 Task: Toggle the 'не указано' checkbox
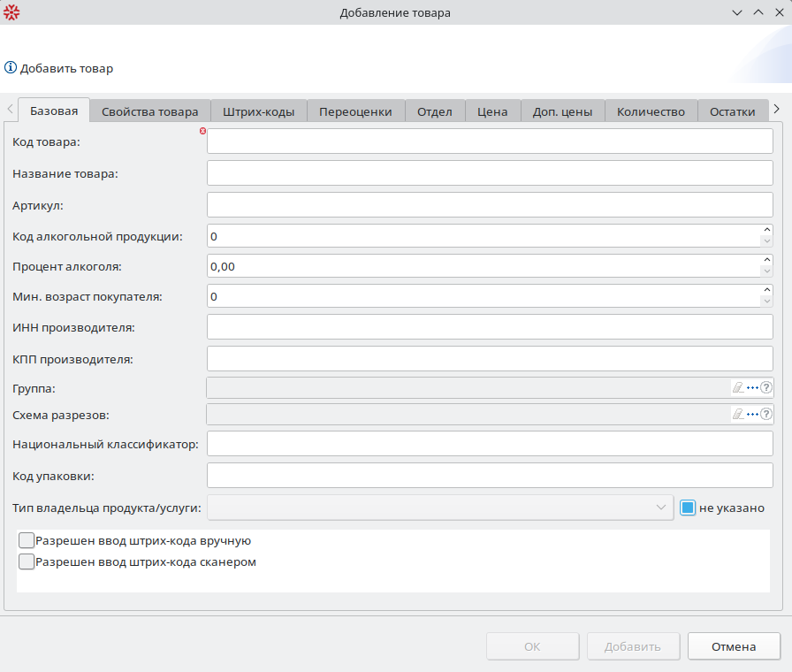click(689, 508)
